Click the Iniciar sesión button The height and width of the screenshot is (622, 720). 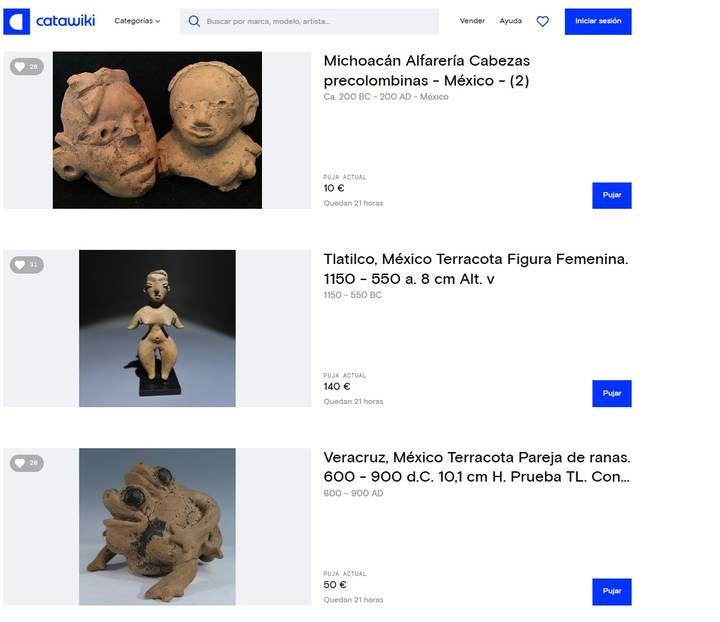point(598,22)
